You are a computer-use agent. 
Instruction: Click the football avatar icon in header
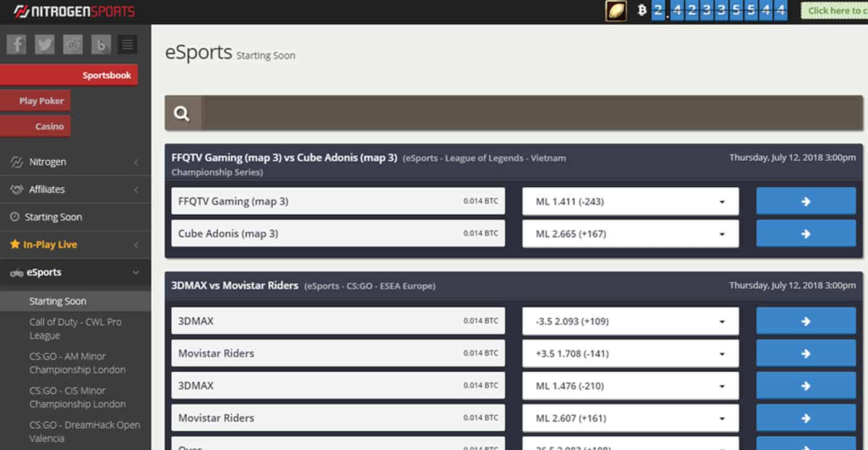tap(616, 11)
